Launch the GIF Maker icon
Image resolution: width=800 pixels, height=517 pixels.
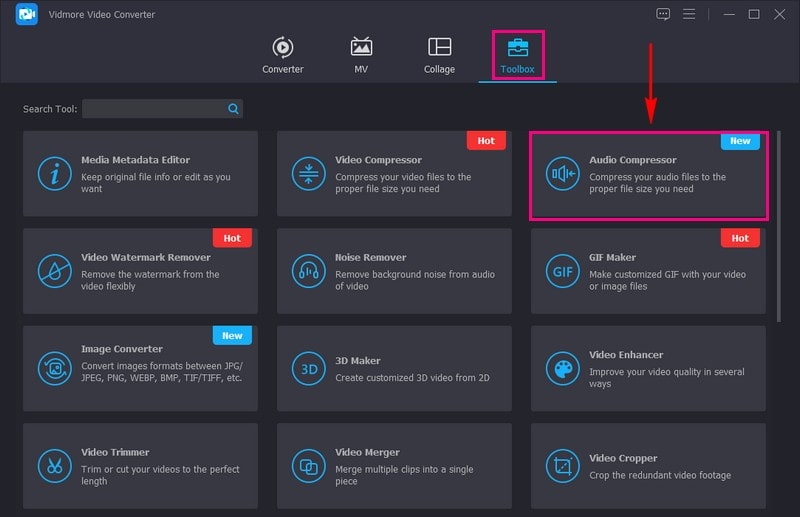(x=562, y=271)
